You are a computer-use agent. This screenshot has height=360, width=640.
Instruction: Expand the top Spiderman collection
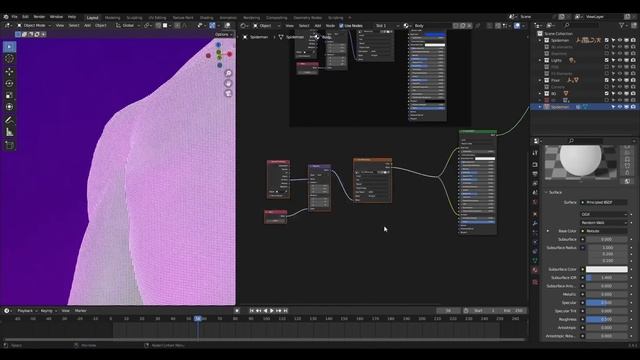[x=540, y=40]
